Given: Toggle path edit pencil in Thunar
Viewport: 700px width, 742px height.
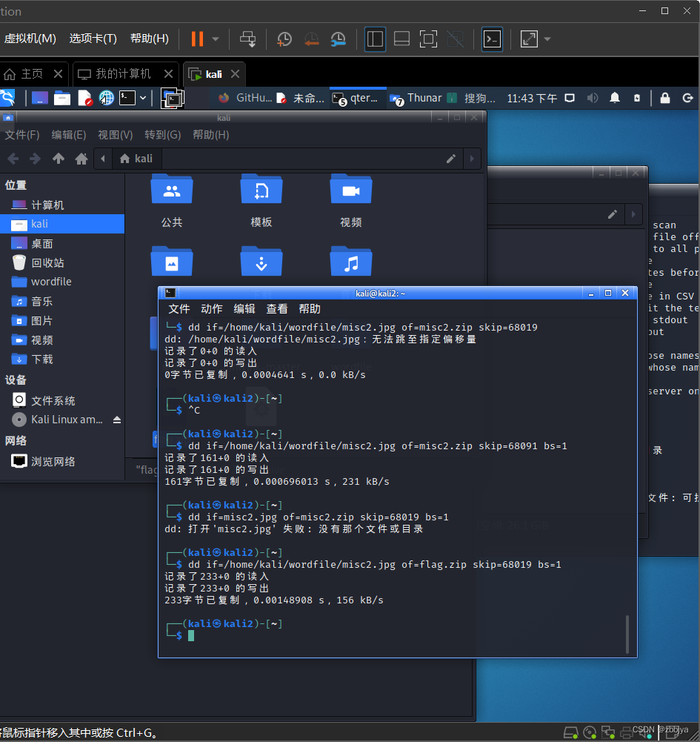Looking at the screenshot, I should [451, 159].
